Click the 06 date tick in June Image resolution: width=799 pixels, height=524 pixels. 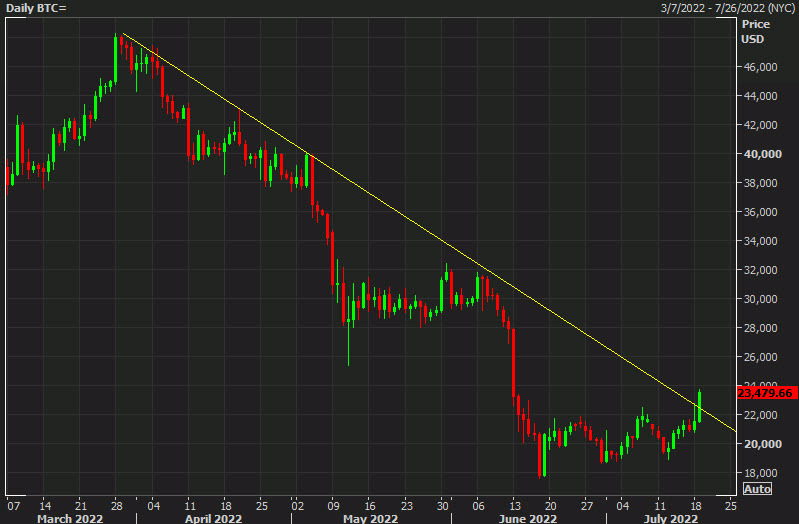(x=478, y=506)
